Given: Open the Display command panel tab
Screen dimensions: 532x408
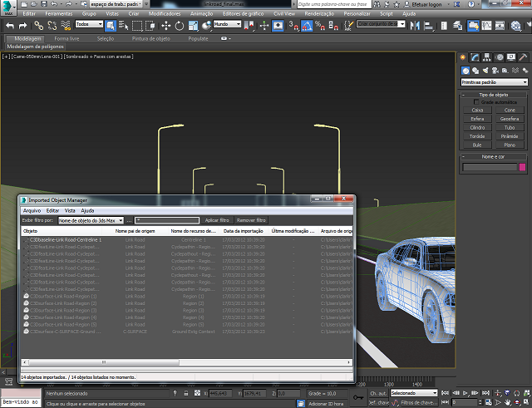Looking at the screenshot, I should (510, 57).
